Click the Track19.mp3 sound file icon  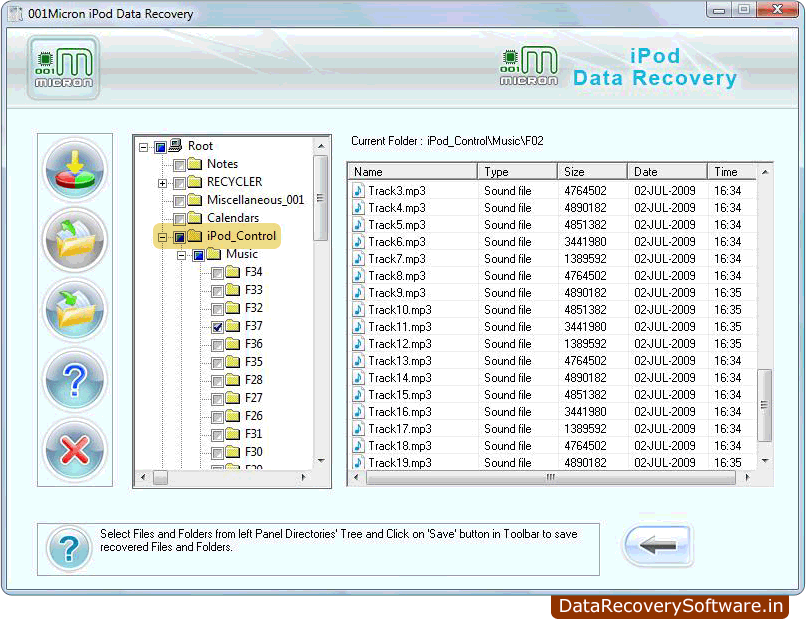pos(358,462)
